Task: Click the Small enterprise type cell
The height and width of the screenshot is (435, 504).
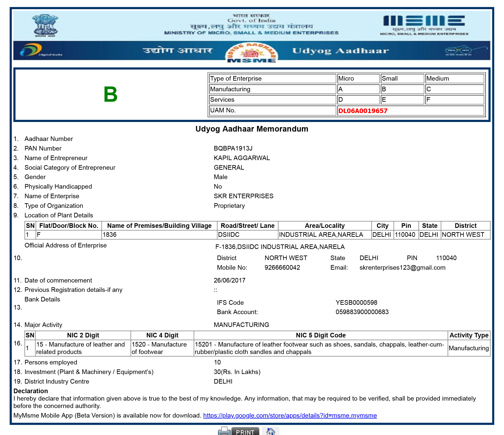Action: coord(402,78)
